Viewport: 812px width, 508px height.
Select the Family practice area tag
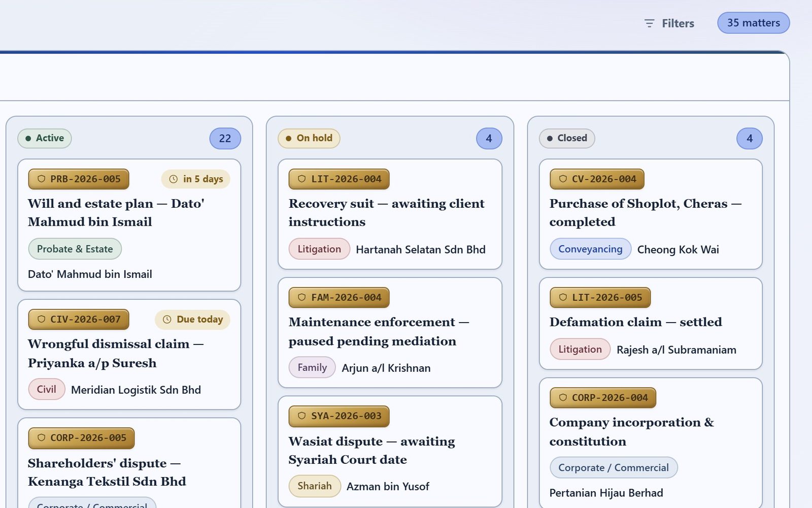coord(312,367)
